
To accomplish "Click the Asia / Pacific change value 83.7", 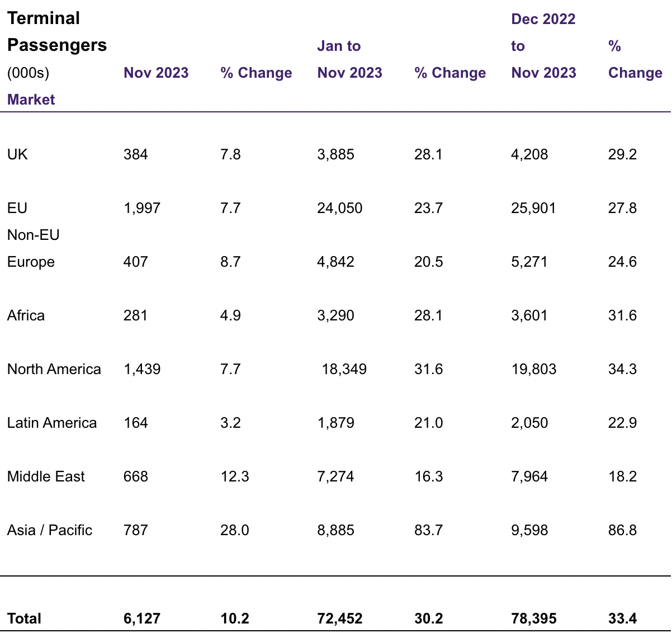I will click(428, 530).
